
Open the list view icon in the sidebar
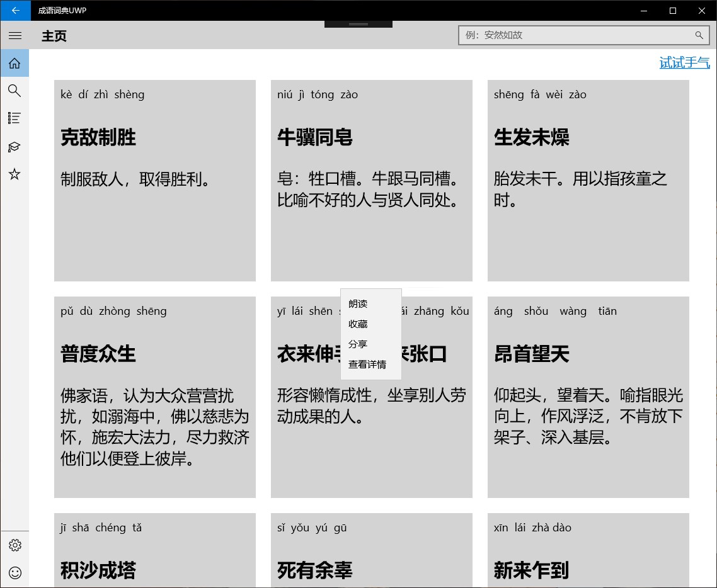(14, 118)
